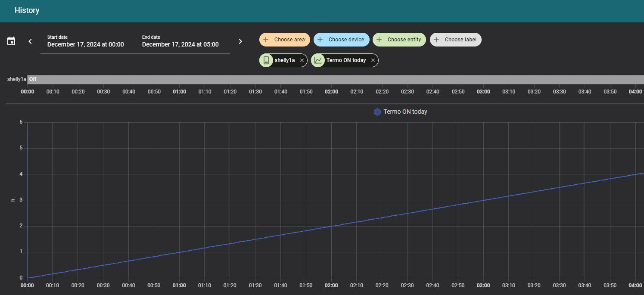Click the History page title
The image size is (644, 295).
[27, 10]
